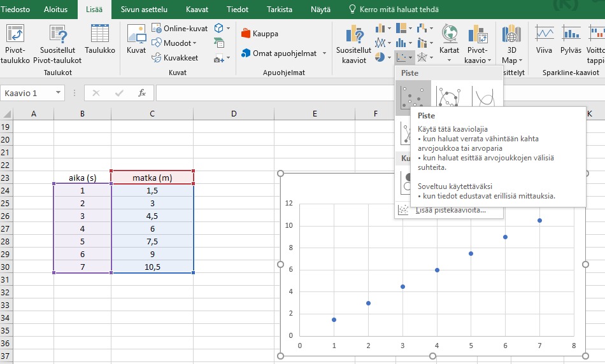Insert a Pivot-taulukko

click(x=15, y=43)
